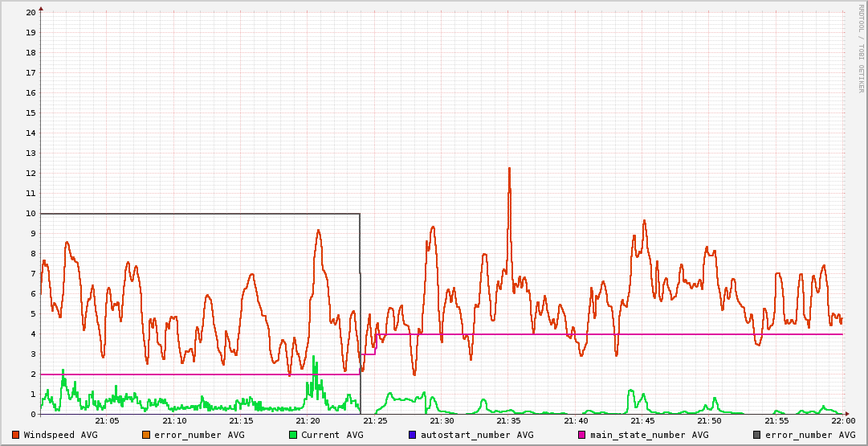
Task: Select the 21:30 time axis label
Action: (442, 420)
